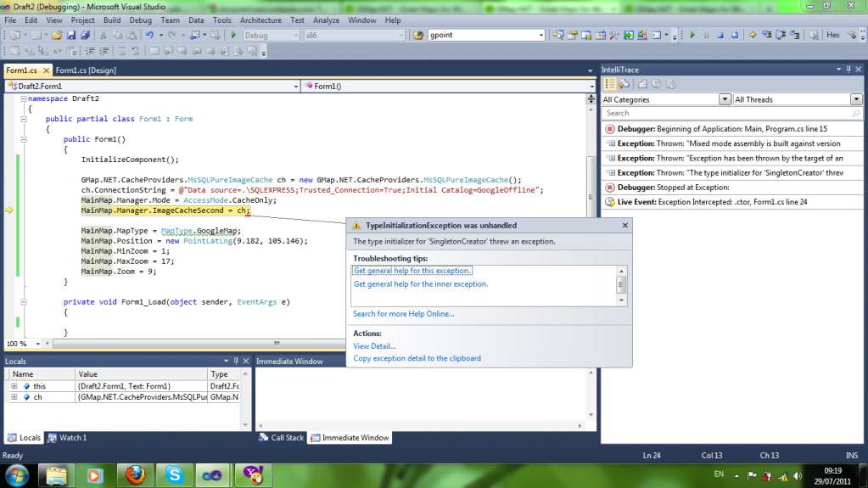Restart debugging with the restart icon
868x488 pixels.
click(734, 35)
